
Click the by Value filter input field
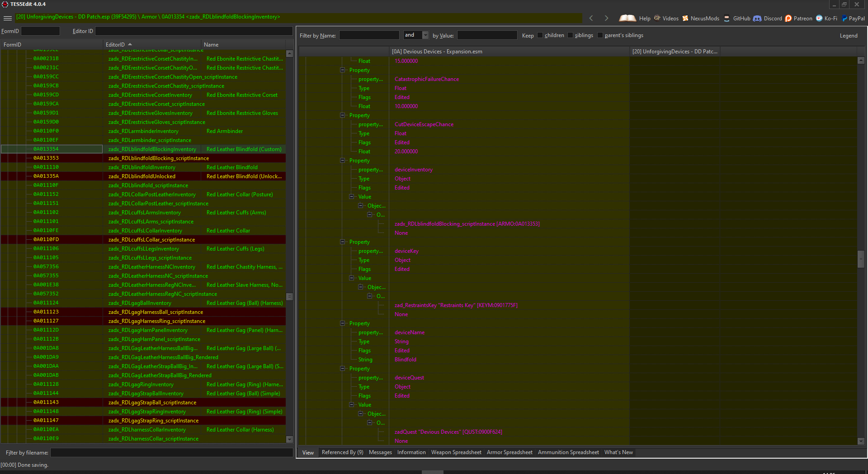click(487, 35)
